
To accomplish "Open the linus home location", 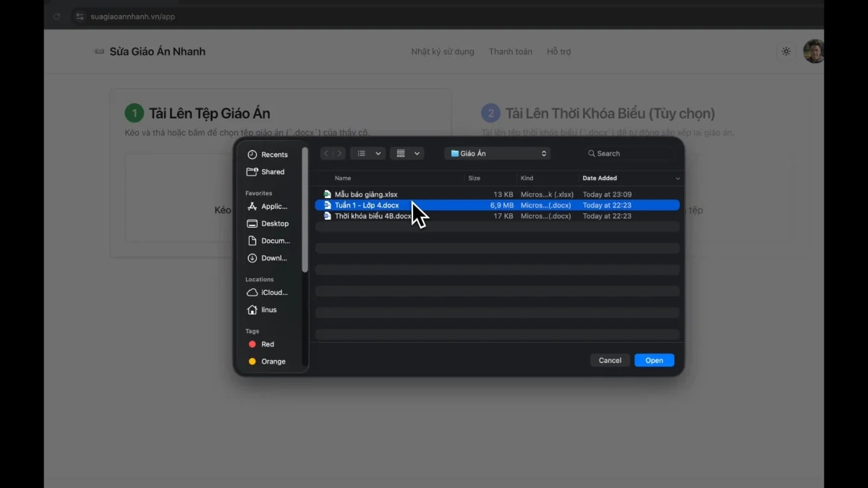I will (x=268, y=309).
